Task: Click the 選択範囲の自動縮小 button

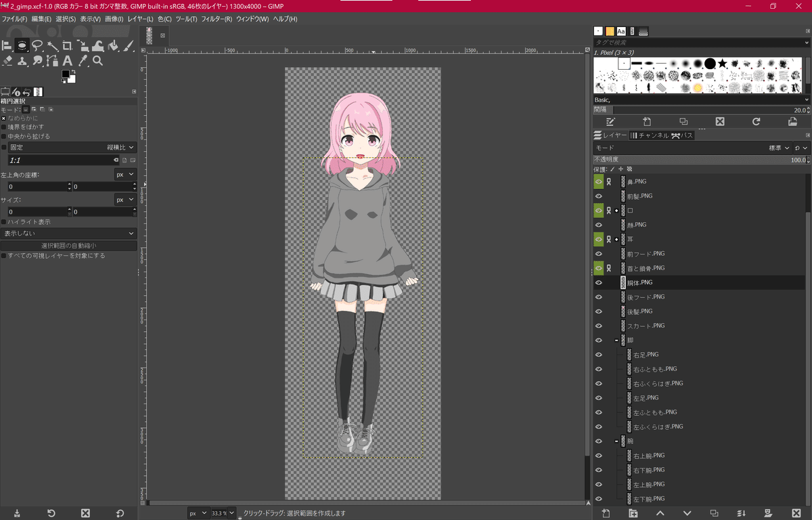Action: (x=68, y=246)
